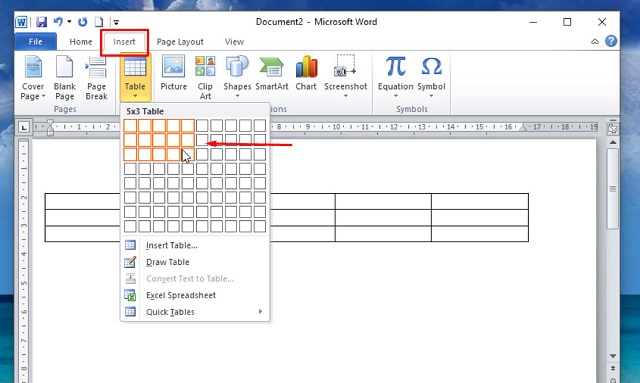
Task: Click the Word application icon in title bar
Action: click(x=22, y=22)
